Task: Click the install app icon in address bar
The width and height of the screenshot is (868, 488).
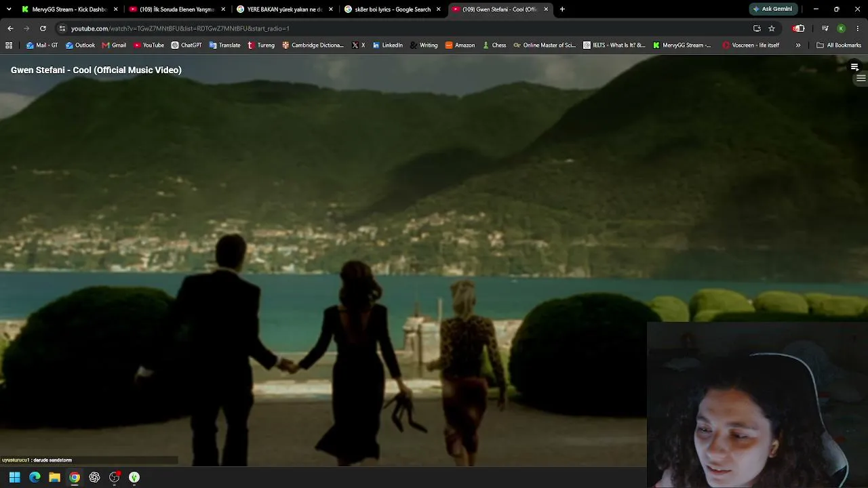Action: coord(757,28)
